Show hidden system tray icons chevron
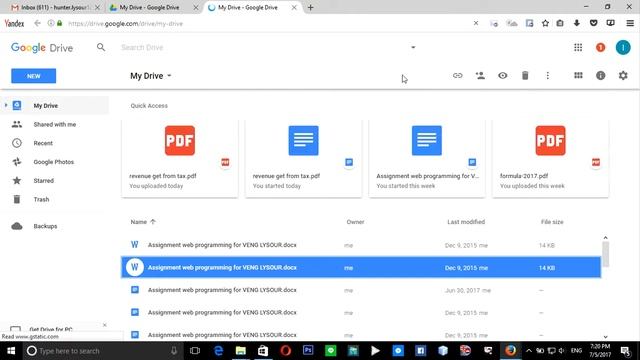The image size is (640, 360). (x=529, y=351)
